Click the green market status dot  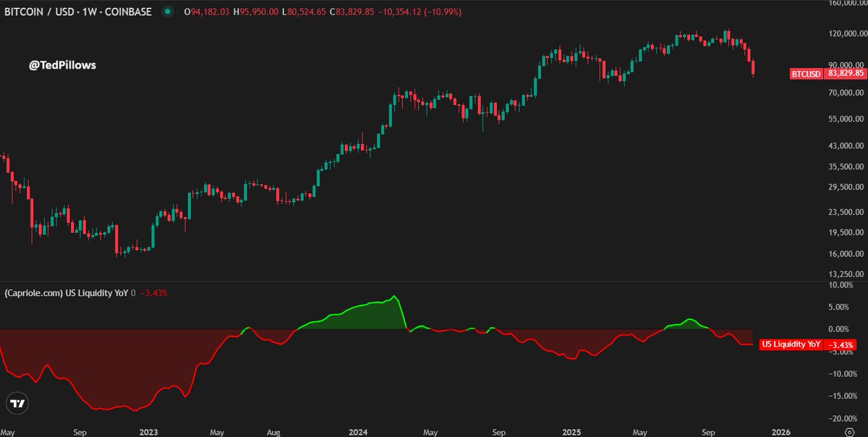(x=168, y=12)
